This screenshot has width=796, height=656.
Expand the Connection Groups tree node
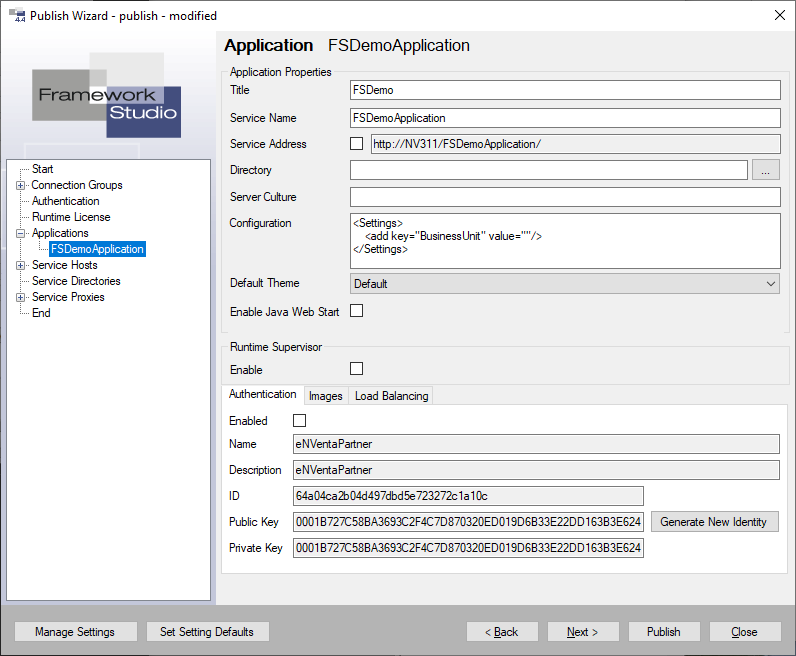20,185
